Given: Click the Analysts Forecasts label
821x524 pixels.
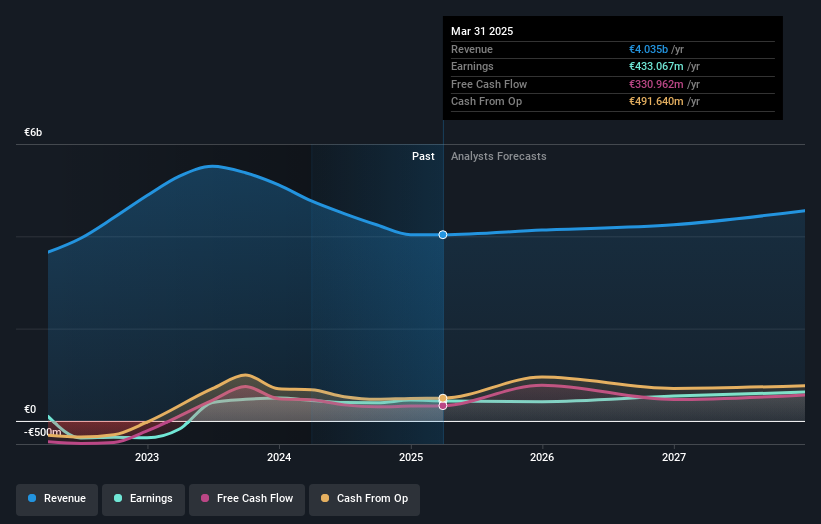Looking at the screenshot, I should [x=498, y=156].
